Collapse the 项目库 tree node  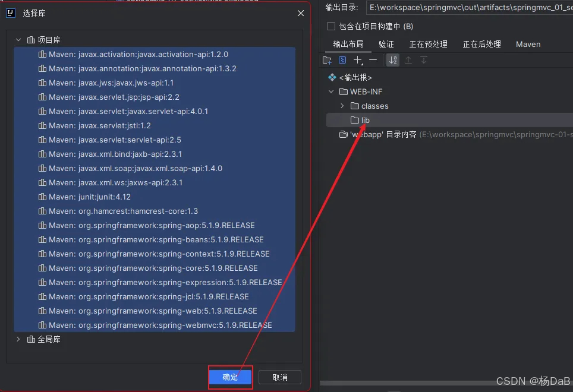click(18, 40)
